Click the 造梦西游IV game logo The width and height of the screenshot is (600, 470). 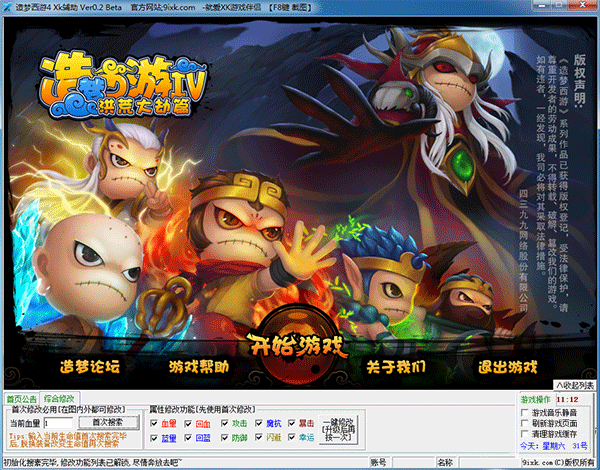(123, 86)
